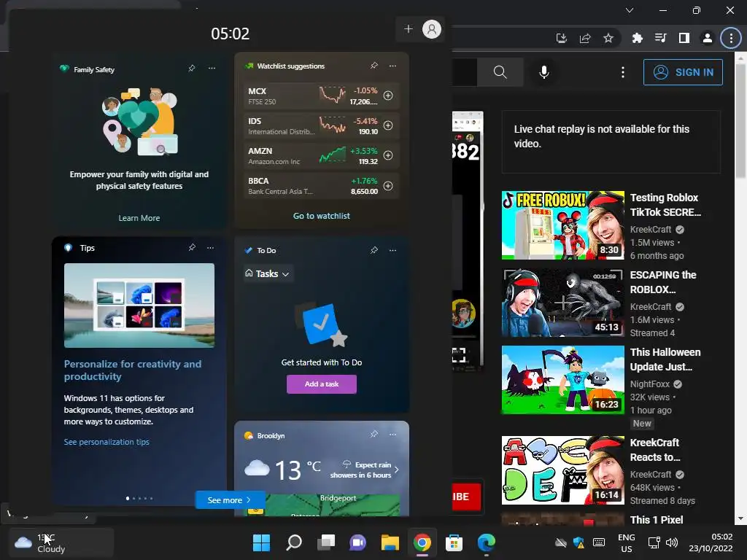Open Chrome tab search chevron

(x=630, y=10)
